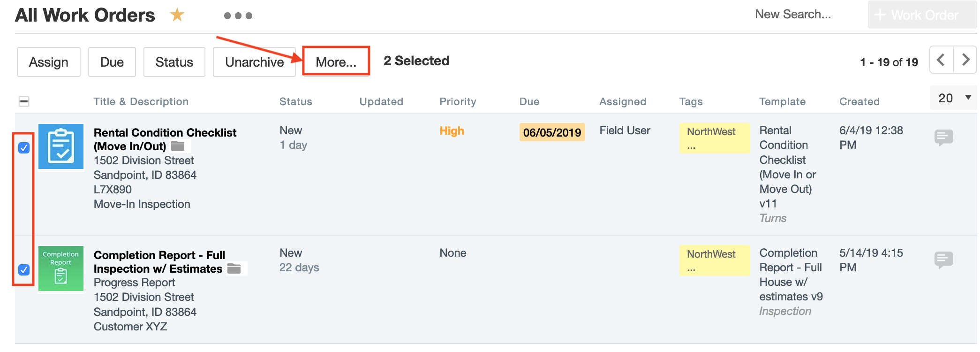The image size is (980, 352).
Task: Open the Status bulk action menu
Action: tap(174, 62)
